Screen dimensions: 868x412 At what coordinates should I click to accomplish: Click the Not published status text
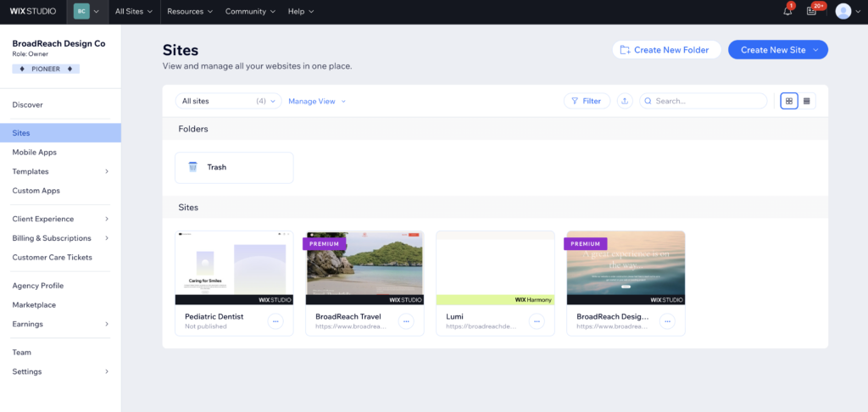coord(206,326)
